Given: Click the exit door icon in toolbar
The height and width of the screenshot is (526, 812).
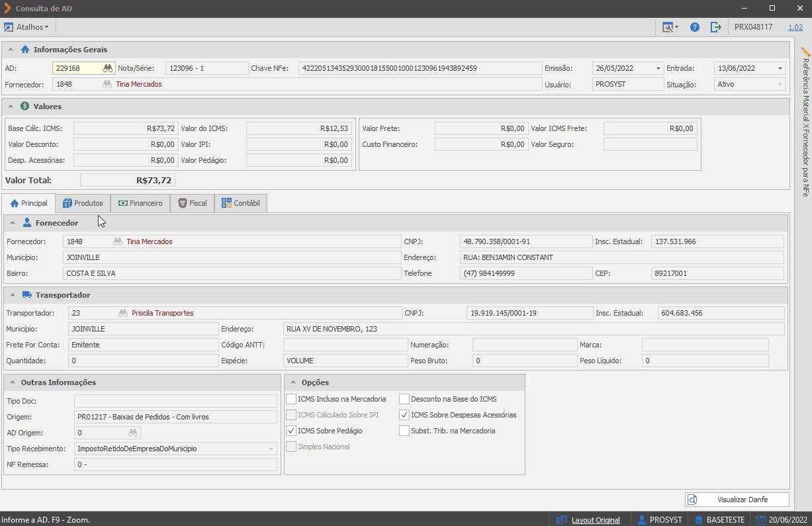Looking at the screenshot, I should coord(715,27).
